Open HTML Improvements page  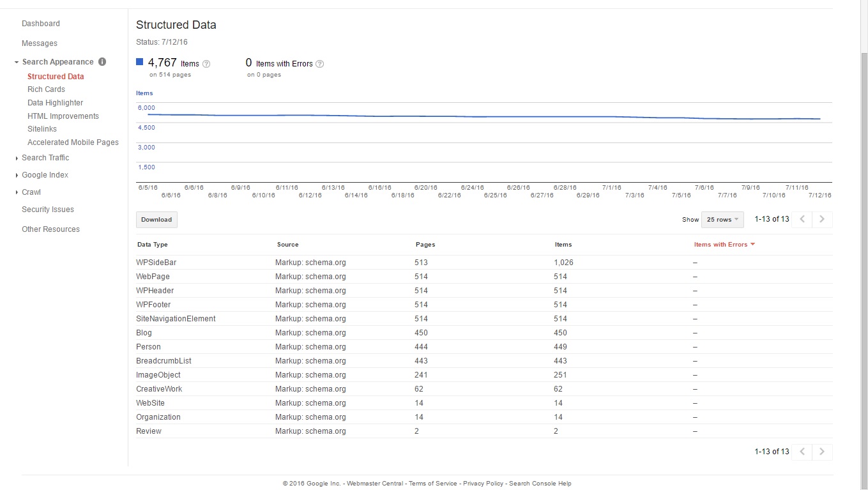click(63, 116)
